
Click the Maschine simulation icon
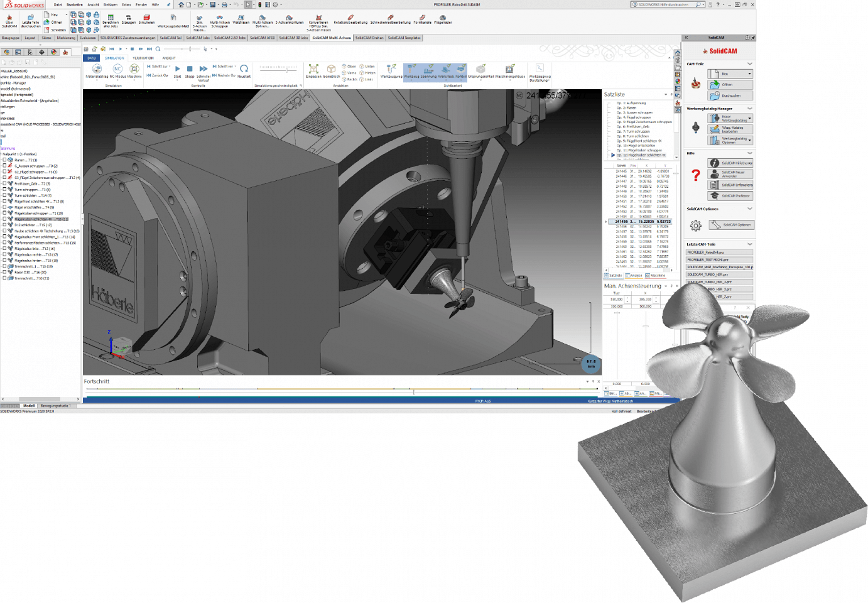coord(134,68)
